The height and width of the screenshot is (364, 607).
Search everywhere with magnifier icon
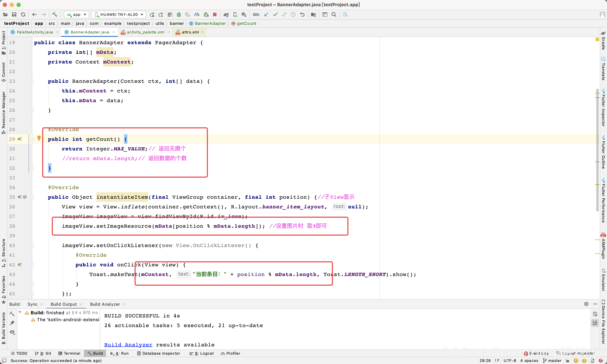tap(334, 14)
